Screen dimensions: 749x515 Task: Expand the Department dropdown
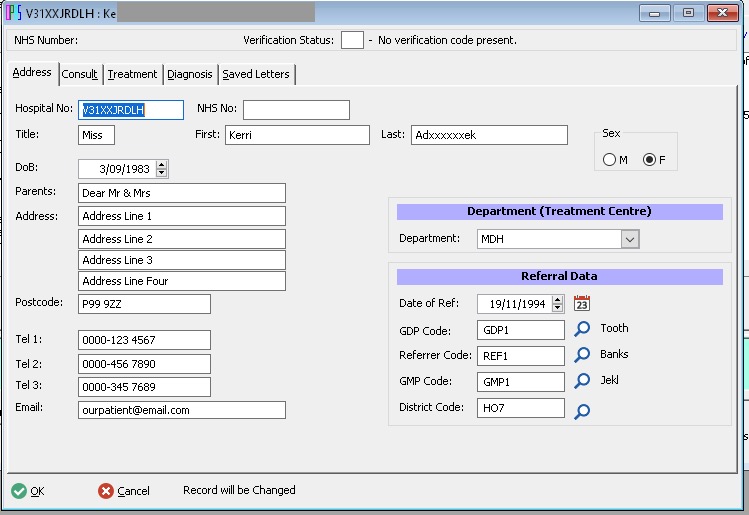click(630, 239)
